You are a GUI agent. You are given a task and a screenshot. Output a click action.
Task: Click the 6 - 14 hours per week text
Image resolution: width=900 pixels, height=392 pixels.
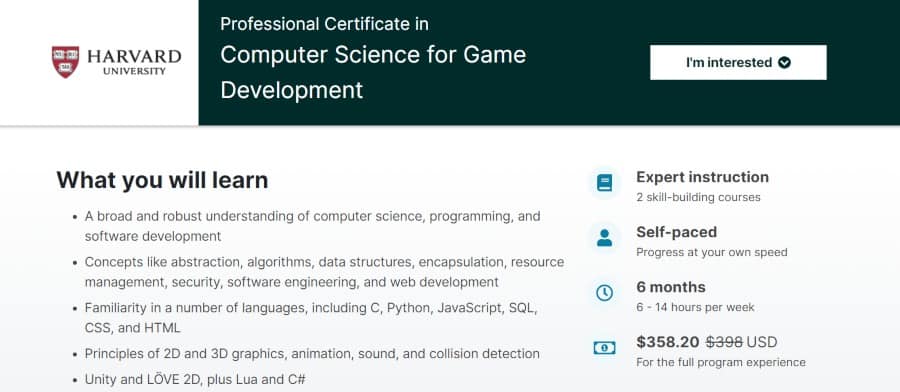[695, 308]
